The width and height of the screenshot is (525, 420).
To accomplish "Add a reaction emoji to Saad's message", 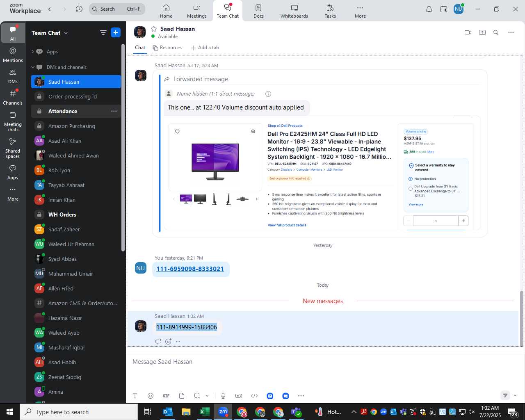I will coord(168,342).
